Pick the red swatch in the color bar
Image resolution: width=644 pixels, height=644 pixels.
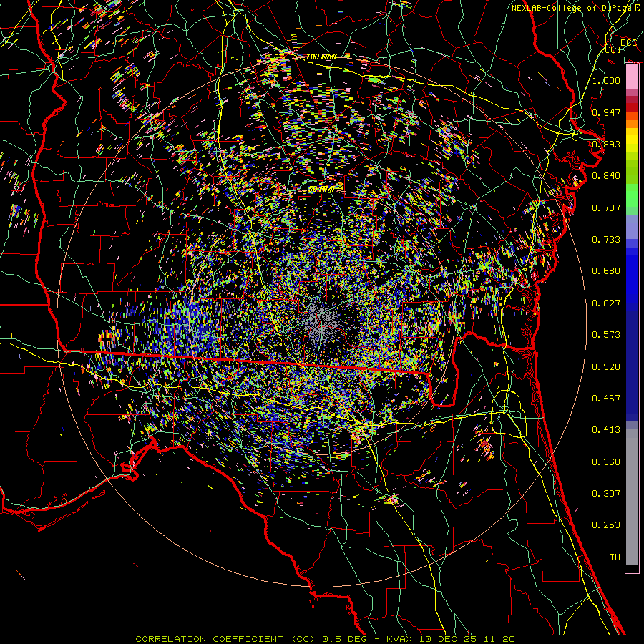[632, 107]
